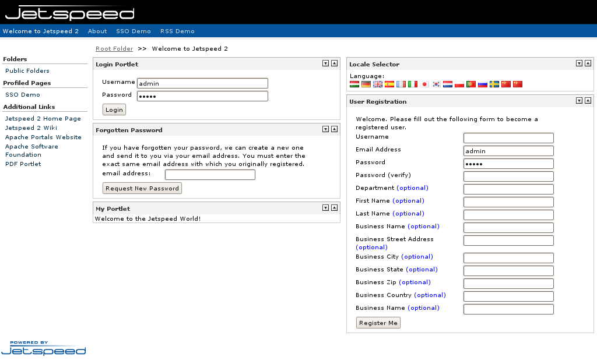Open the Jetspeed 2 Wiki link
The image size is (597, 364).
click(x=31, y=128)
